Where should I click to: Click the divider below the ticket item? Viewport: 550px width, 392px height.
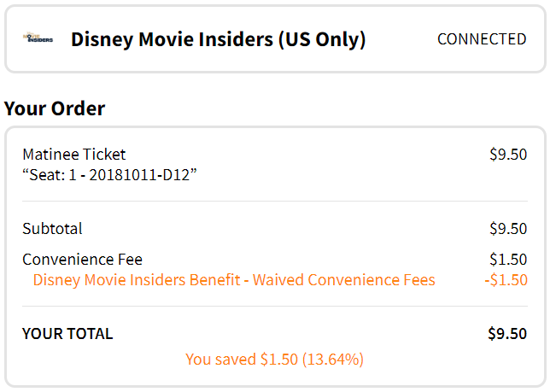275,202
